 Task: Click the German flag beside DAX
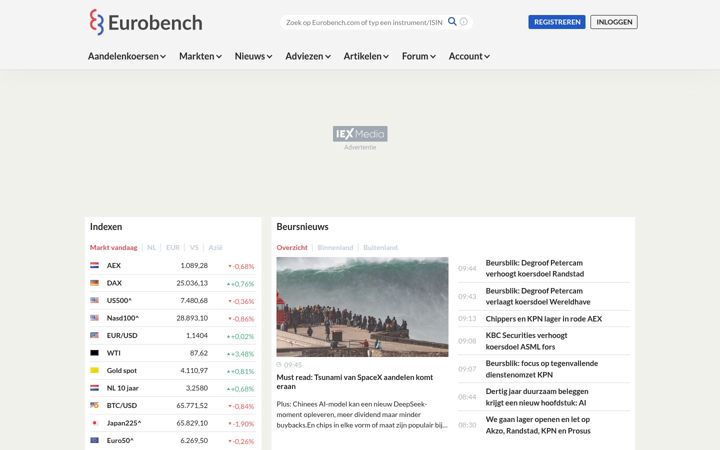coord(95,283)
